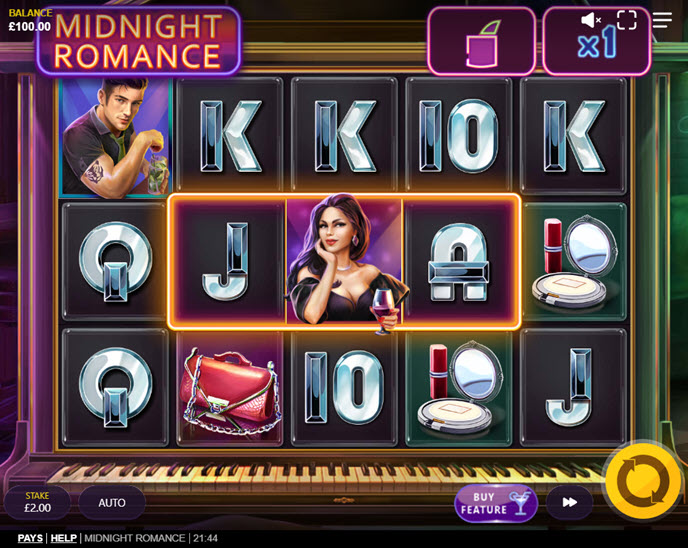Click the pink handbag symbol
688x548 pixels.
[230, 389]
